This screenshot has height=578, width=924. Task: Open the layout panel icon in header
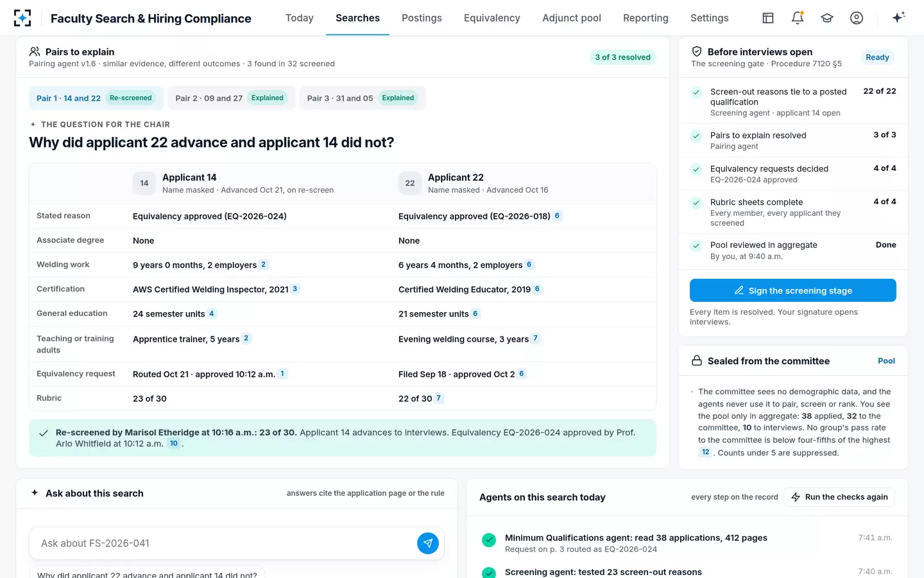click(x=768, y=18)
